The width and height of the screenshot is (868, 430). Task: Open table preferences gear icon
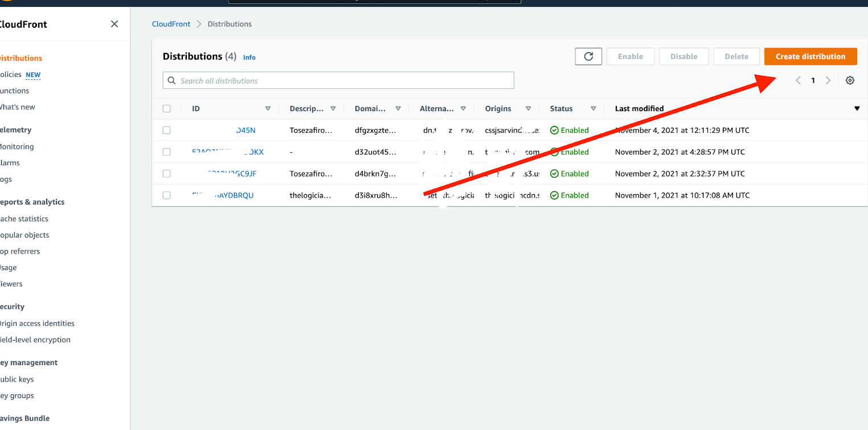coord(850,80)
